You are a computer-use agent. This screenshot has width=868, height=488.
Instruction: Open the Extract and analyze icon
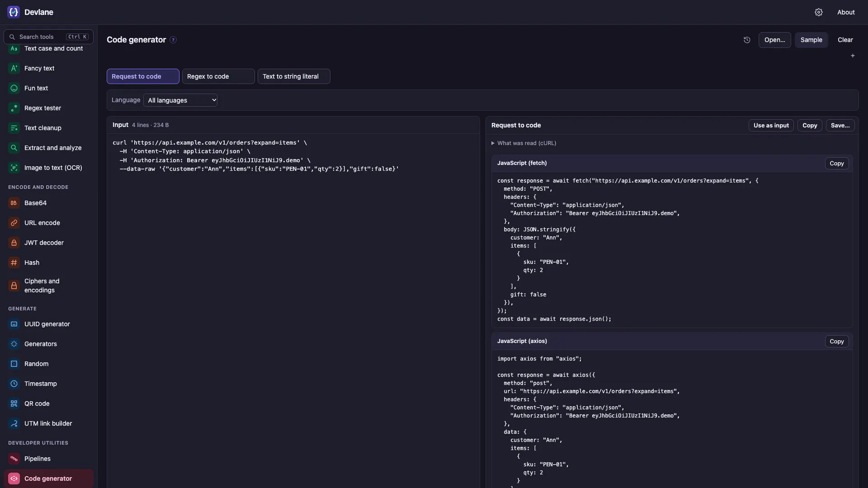point(14,148)
